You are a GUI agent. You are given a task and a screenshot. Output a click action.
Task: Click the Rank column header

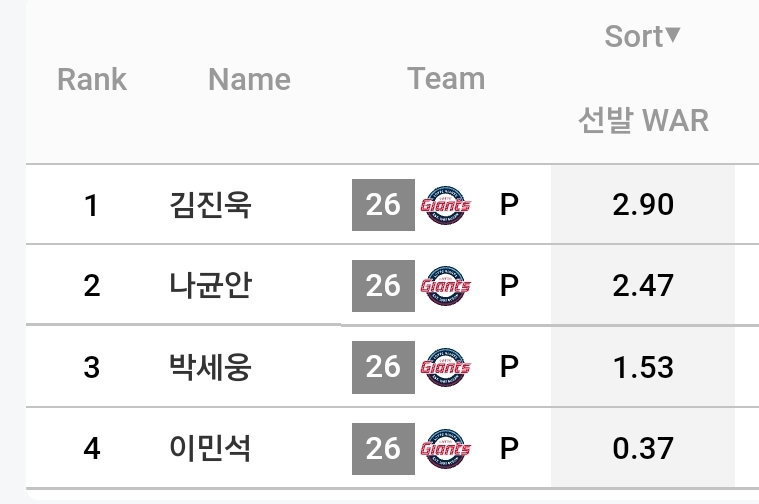pyautogui.click(x=92, y=79)
